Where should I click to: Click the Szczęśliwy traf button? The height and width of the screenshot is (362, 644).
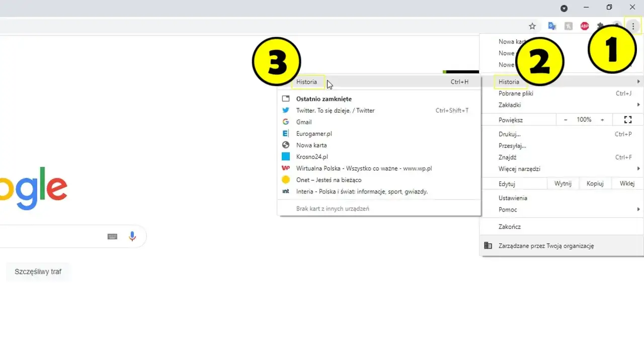(38, 271)
